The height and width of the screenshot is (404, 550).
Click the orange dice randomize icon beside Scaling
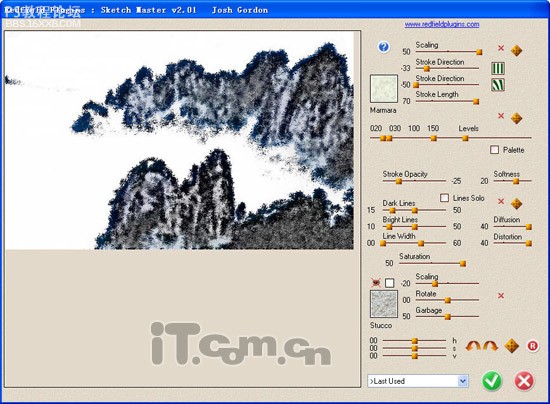click(x=516, y=50)
